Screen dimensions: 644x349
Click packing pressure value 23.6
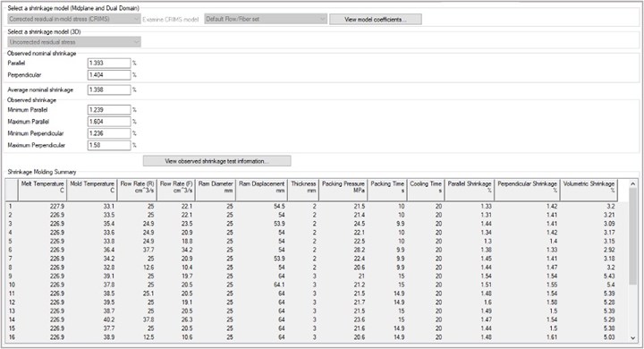pyautogui.click(x=359, y=319)
